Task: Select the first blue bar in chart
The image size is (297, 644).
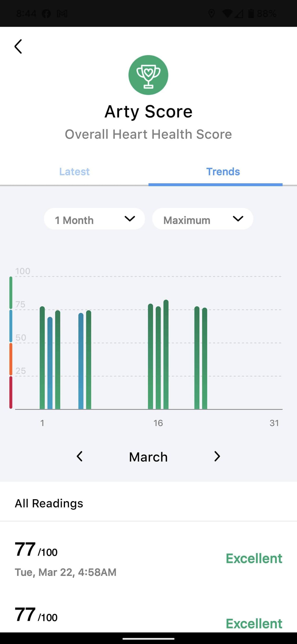Action: point(50,363)
